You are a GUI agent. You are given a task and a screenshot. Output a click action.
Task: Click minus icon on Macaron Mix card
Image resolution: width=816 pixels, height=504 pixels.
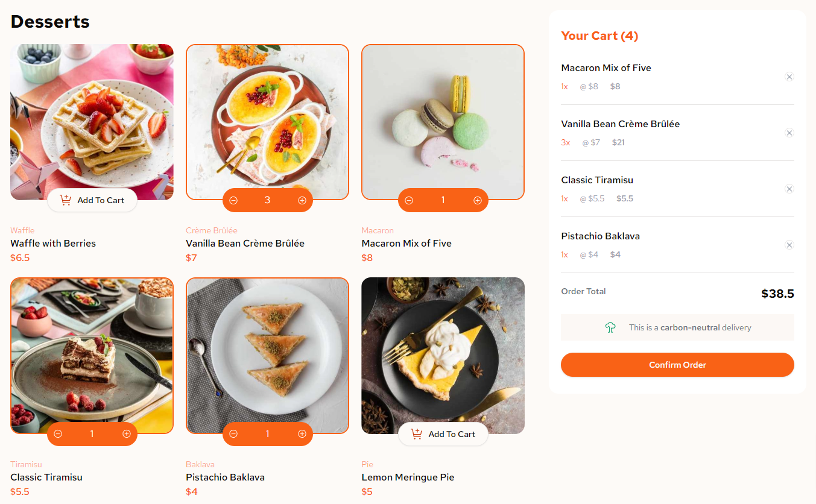409,201
